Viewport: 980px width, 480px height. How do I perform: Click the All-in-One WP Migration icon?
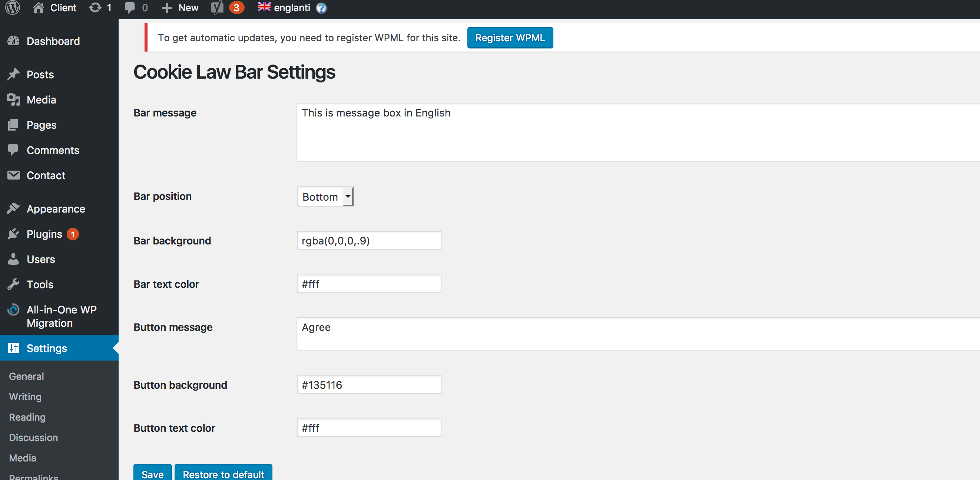pyautogui.click(x=13, y=309)
